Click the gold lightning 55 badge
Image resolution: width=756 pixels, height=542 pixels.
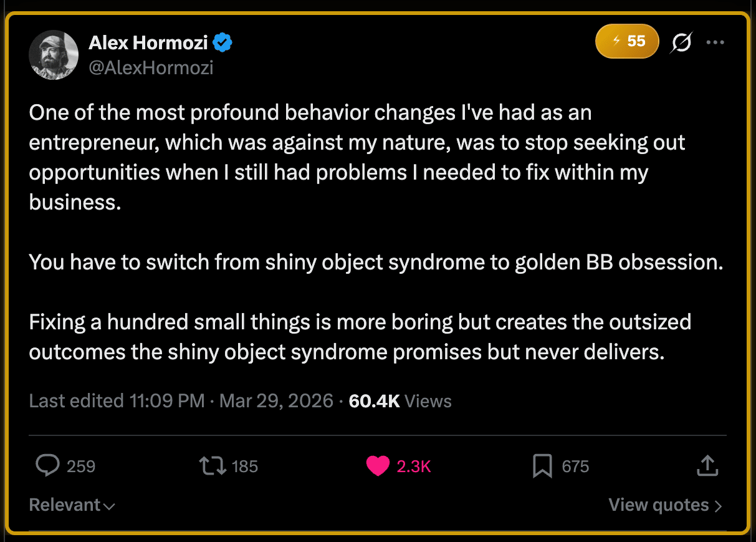click(x=627, y=41)
